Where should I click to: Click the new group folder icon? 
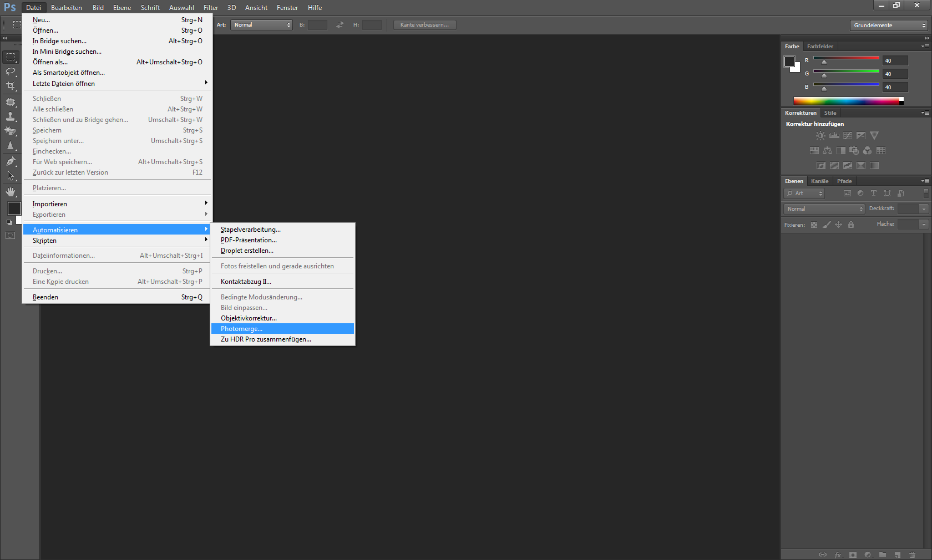pyautogui.click(x=883, y=555)
